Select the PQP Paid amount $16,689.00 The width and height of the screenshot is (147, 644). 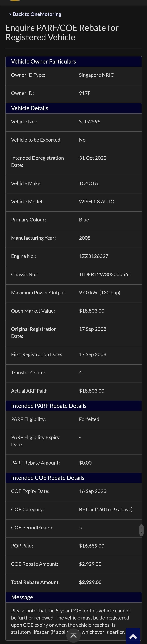[91, 546]
